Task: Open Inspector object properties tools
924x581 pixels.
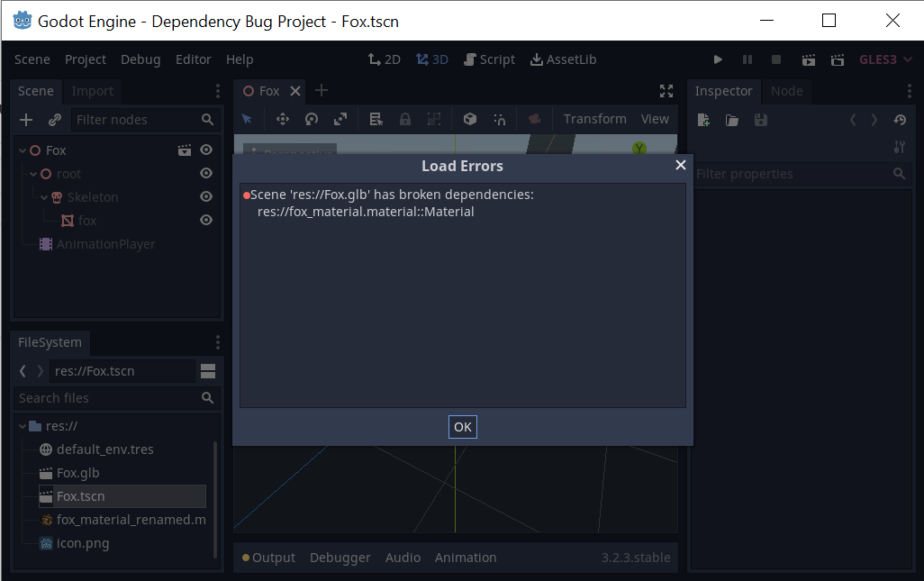Action: (x=900, y=147)
